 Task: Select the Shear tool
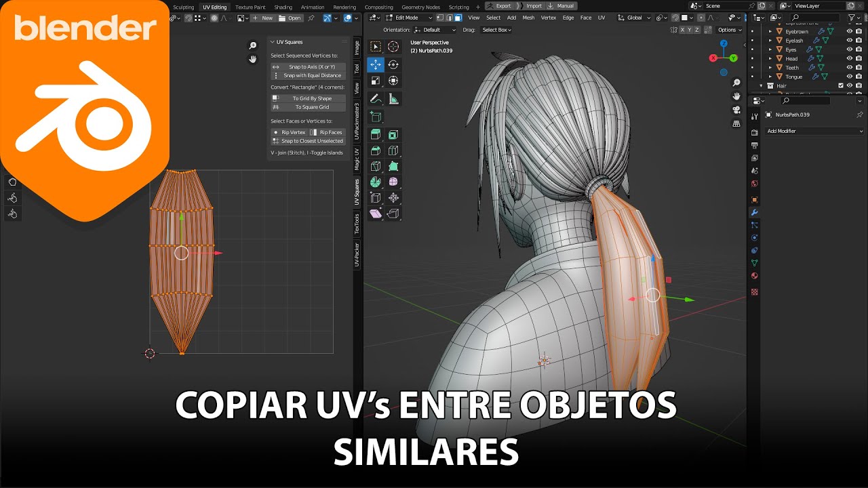(375, 213)
